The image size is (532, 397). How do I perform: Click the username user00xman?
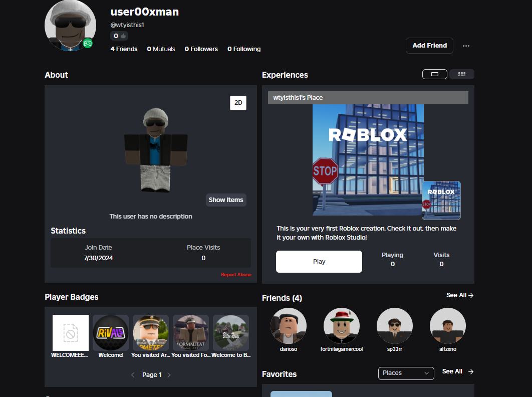click(145, 12)
